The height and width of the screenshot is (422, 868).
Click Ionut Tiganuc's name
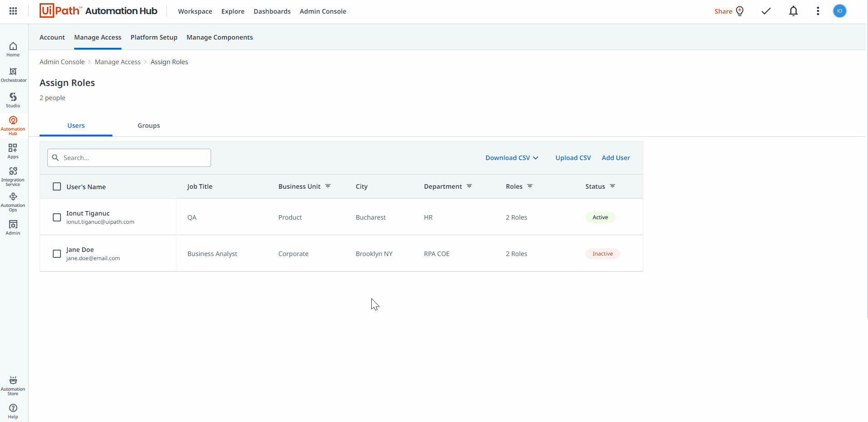[x=88, y=213]
